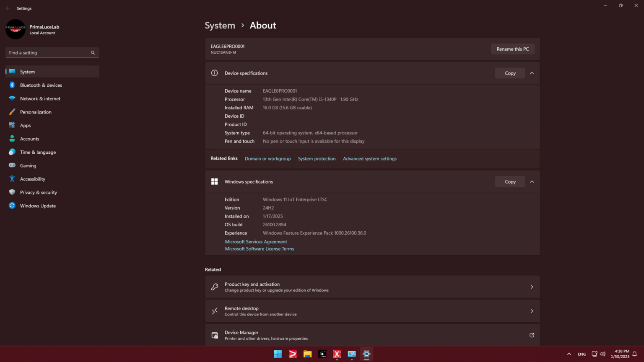This screenshot has width=644, height=362.
Task: Show hidden icons in the system tray
Action: click(569, 354)
